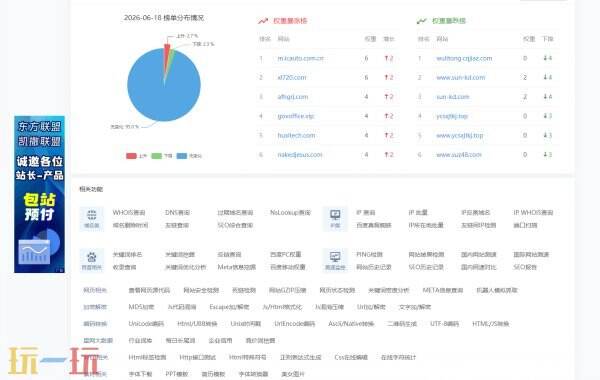The height and width of the screenshot is (380, 600).
Task: Open the UTF-8编码 tool
Action: [444, 324]
